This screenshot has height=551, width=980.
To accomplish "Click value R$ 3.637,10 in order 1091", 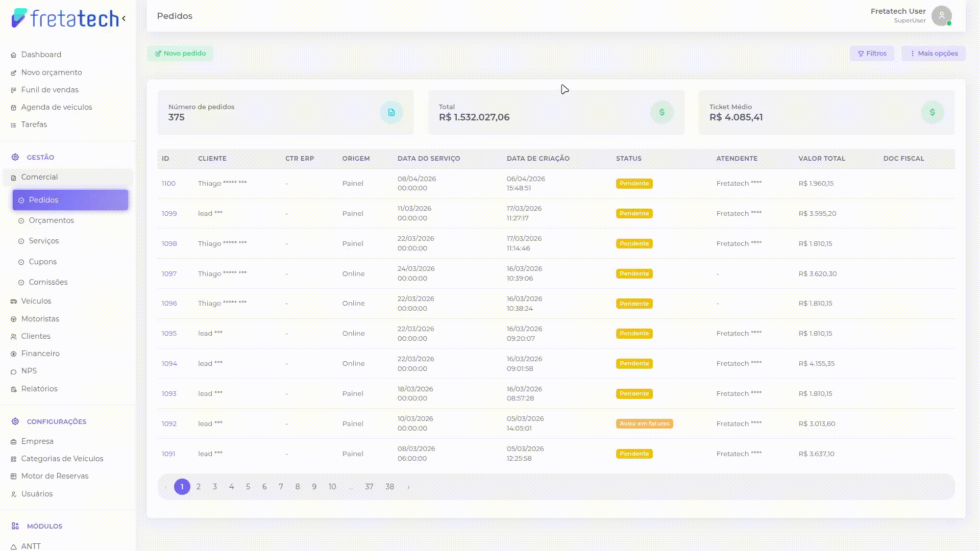I will point(816,454).
